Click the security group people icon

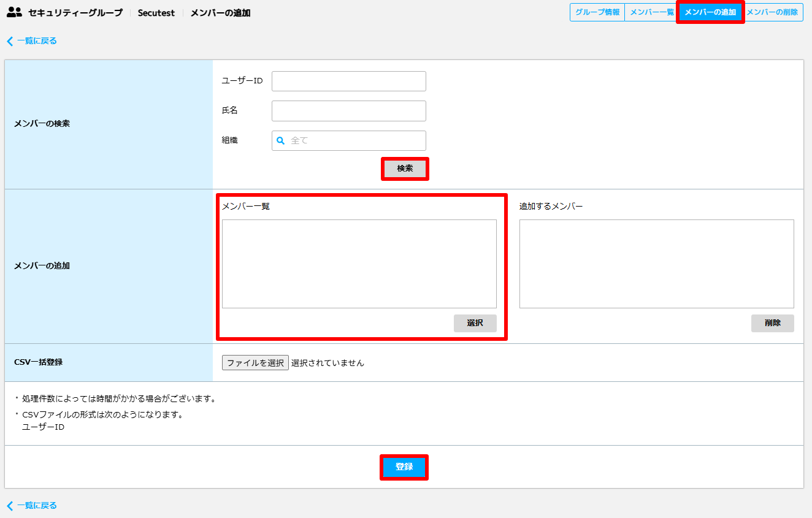click(x=14, y=12)
